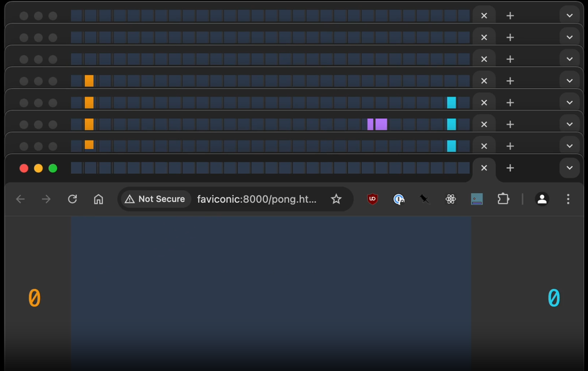Expand tab search chevron in frontmost window
588x371 pixels.
click(x=569, y=168)
